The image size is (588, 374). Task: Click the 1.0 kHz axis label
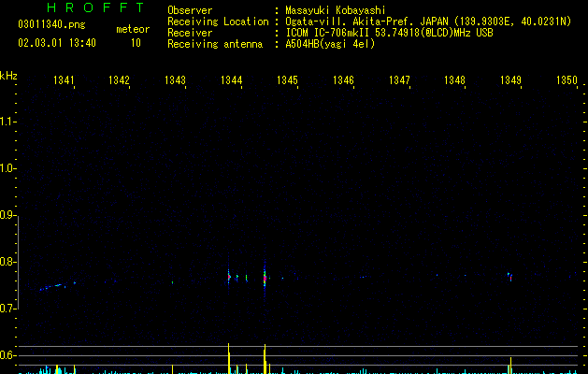point(7,168)
